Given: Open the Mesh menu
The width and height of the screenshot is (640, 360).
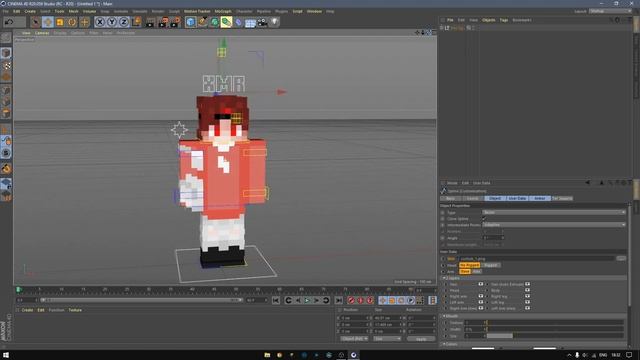Looking at the screenshot, I should (x=73, y=11).
